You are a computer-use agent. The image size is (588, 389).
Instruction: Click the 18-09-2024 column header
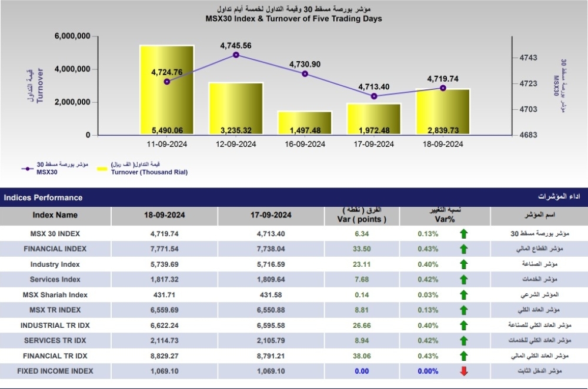(x=164, y=215)
